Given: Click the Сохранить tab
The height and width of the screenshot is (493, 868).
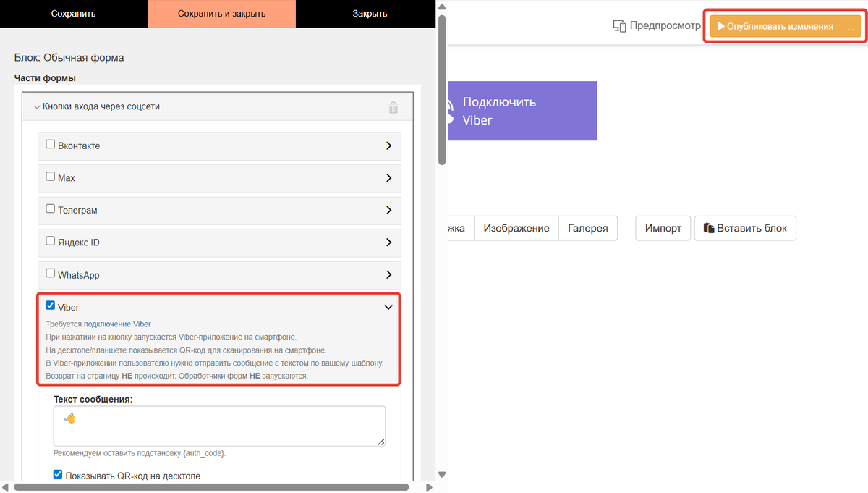Looking at the screenshot, I should (x=74, y=14).
